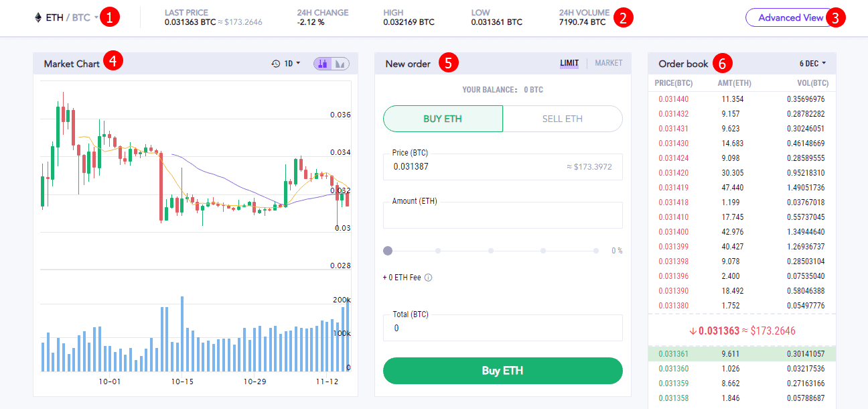This screenshot has width=868, height=409.
Task: Expand the 1D chart interval dropdown
Action: [x=293, y=64]
